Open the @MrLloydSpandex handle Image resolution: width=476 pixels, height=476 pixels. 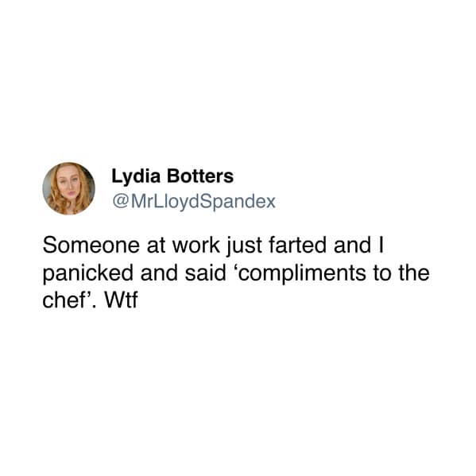tap(194, 202)
